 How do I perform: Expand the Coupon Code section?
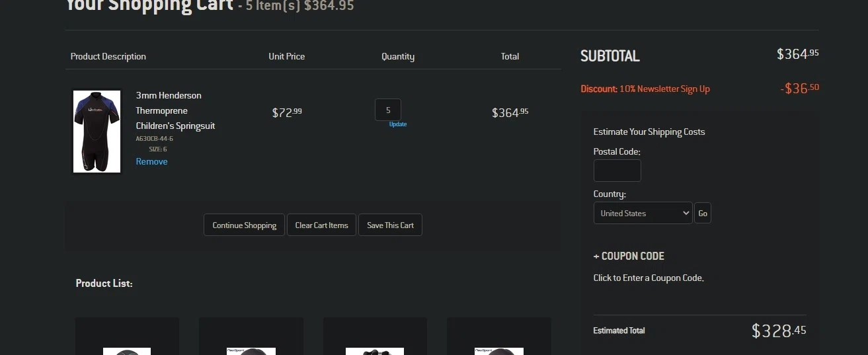point(629,256)
